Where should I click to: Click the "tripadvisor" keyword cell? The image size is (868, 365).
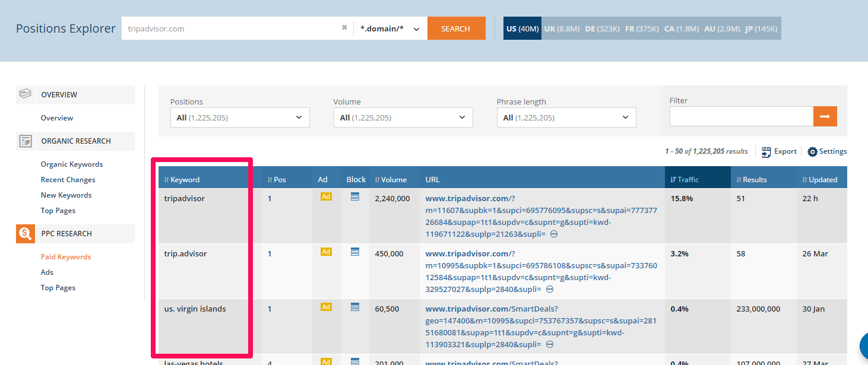185,198
